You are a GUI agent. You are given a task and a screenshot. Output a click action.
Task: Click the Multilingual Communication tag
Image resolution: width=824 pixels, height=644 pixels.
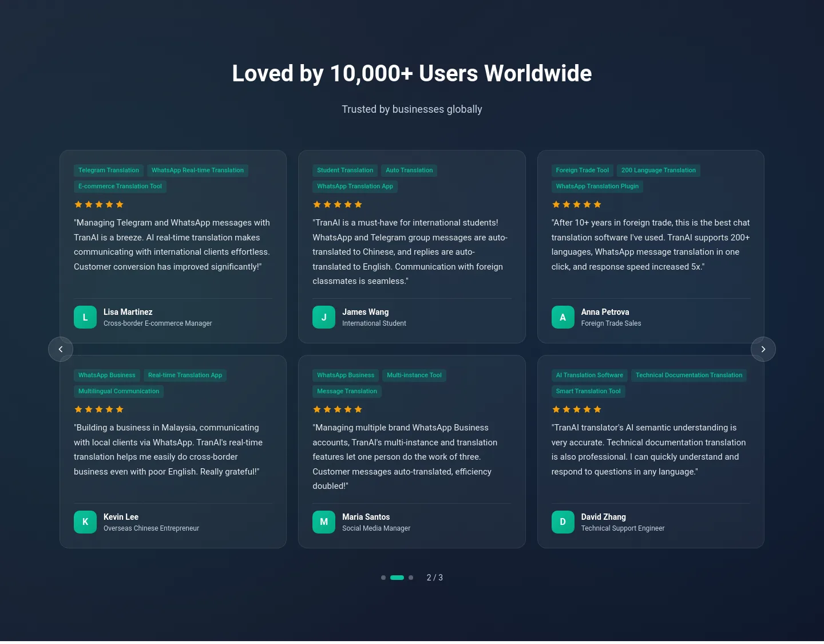[119, 392]
